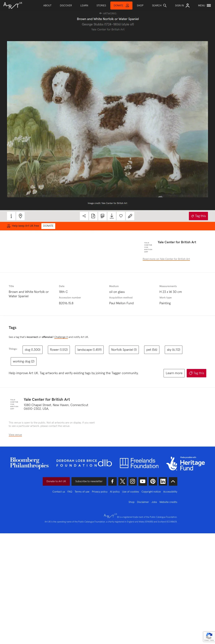Open Art UK LinkedIn page

coord(163,481)
